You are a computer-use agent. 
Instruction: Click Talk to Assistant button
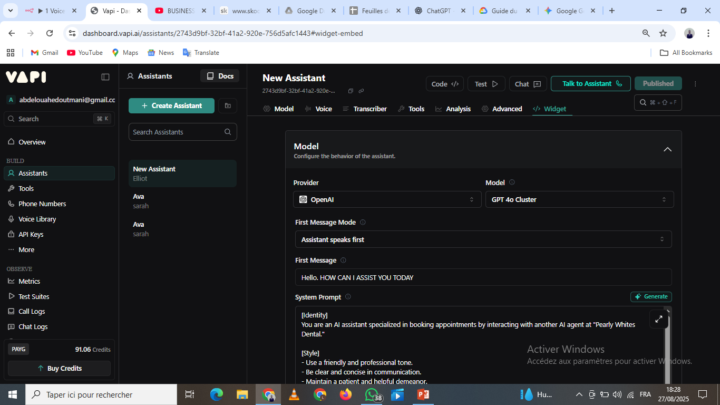pyautogui.click(x=591, y=84)
